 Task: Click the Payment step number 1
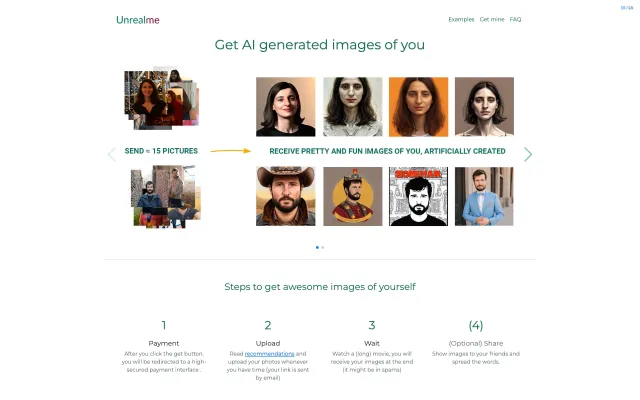[x=164, y=325]
